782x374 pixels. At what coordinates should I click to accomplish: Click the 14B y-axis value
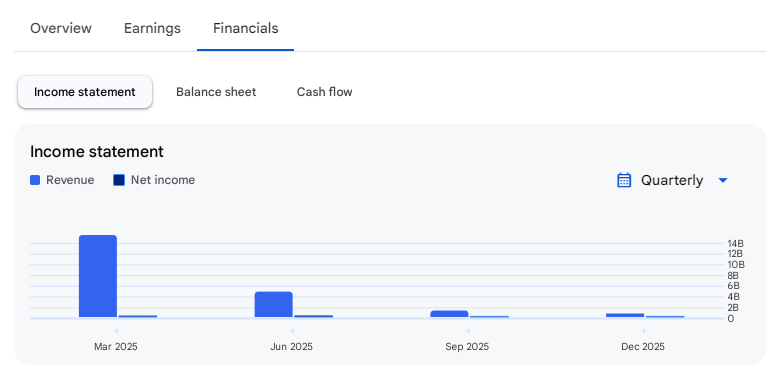tap(736, 244)
